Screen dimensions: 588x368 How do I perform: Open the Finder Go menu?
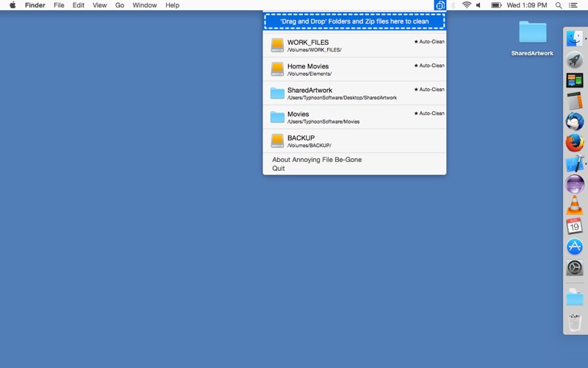(119, 5)
